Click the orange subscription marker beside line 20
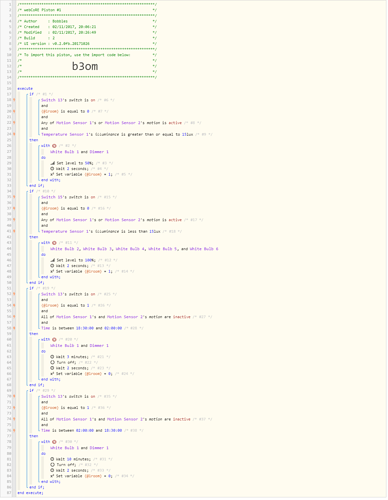This screenshot has height=500, width=388. tap(14, 111)
